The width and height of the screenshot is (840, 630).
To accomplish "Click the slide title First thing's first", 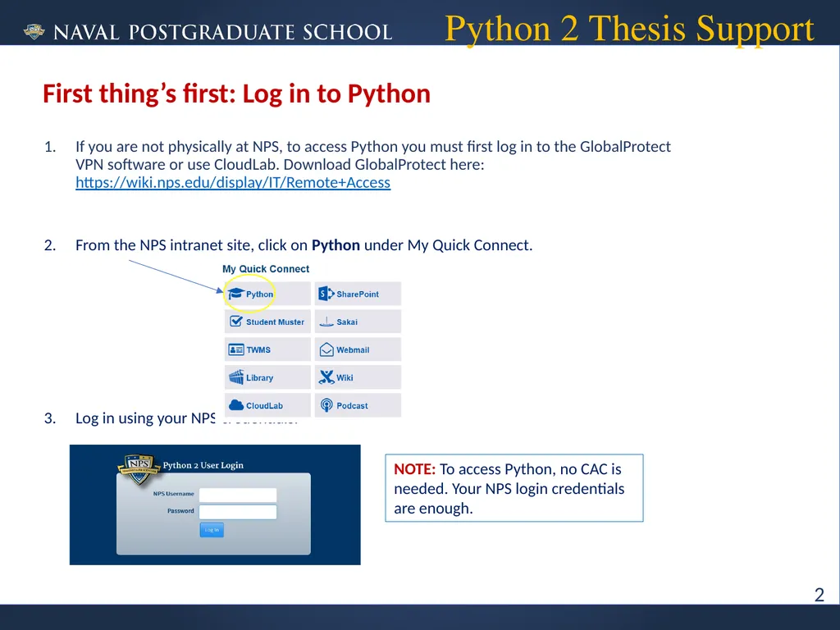I will (236, 94).
